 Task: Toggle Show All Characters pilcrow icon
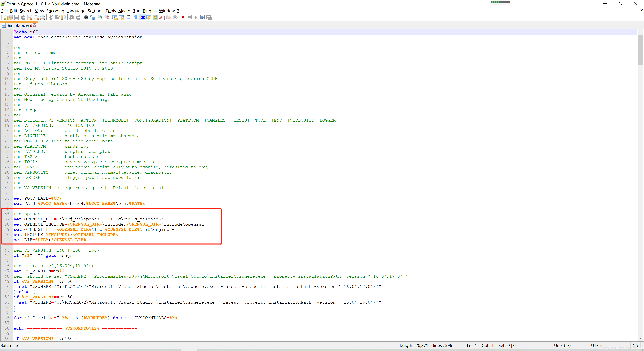(x=136, y=17)
